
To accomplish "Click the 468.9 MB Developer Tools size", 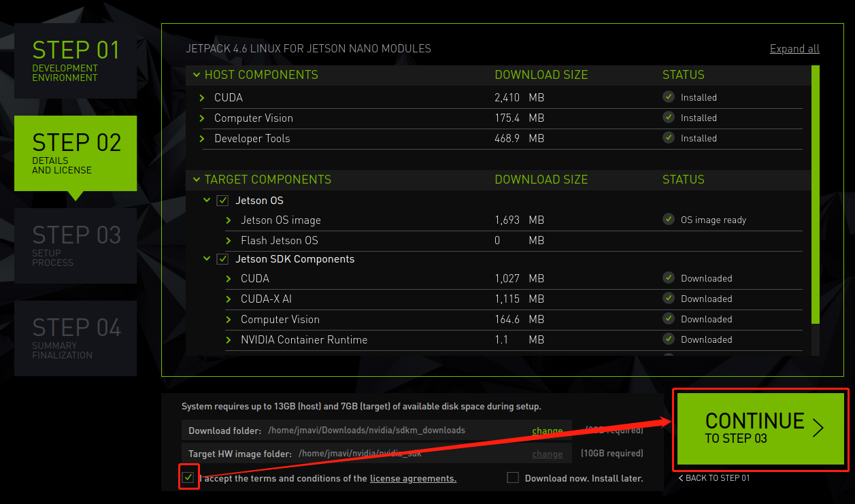I will (x=519, y=138).
